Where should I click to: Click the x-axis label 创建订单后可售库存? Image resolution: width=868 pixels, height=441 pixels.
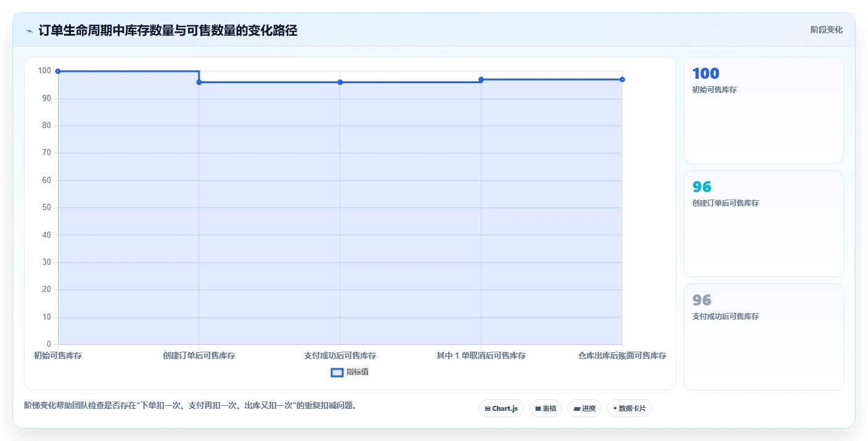coord(199,355)
